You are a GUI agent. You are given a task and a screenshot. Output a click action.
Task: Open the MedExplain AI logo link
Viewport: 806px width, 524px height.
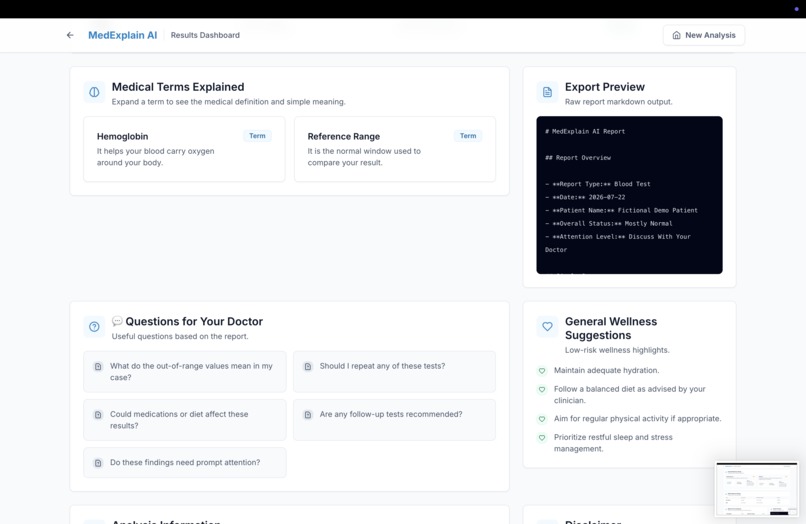[x=122, y=35]
